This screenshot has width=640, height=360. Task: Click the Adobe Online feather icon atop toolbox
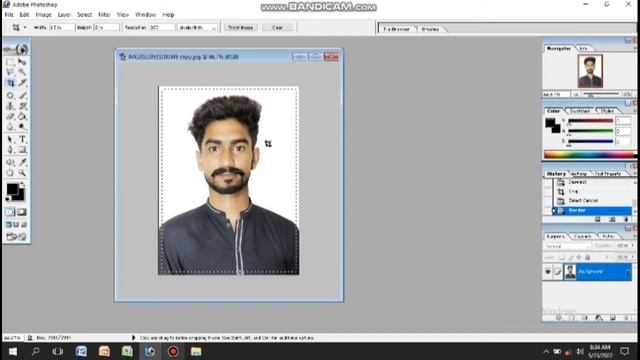pos(16,49)
